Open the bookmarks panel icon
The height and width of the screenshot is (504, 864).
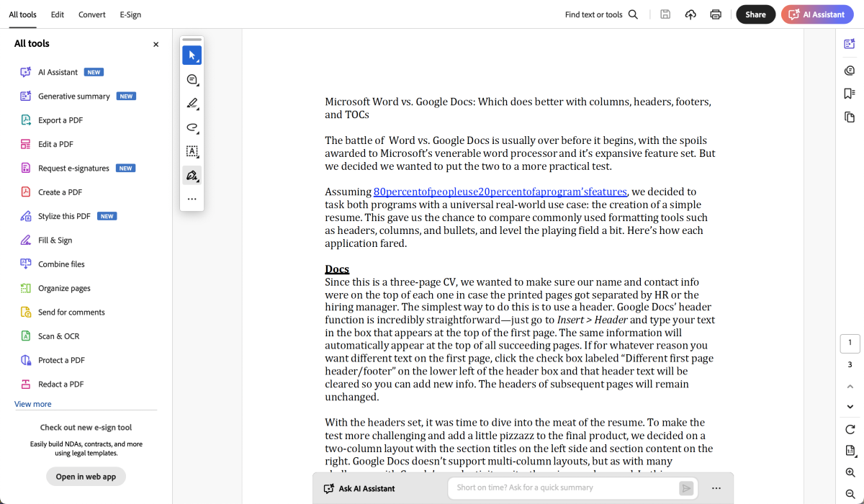850,94
